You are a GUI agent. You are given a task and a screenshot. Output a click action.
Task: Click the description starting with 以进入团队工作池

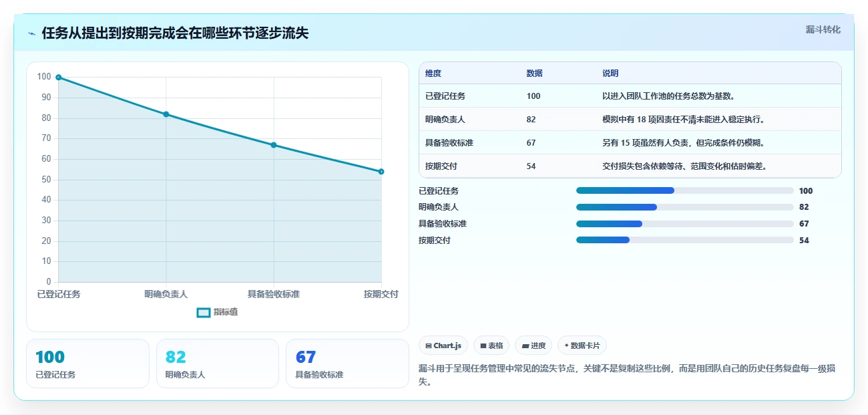[x=668, y=96]
